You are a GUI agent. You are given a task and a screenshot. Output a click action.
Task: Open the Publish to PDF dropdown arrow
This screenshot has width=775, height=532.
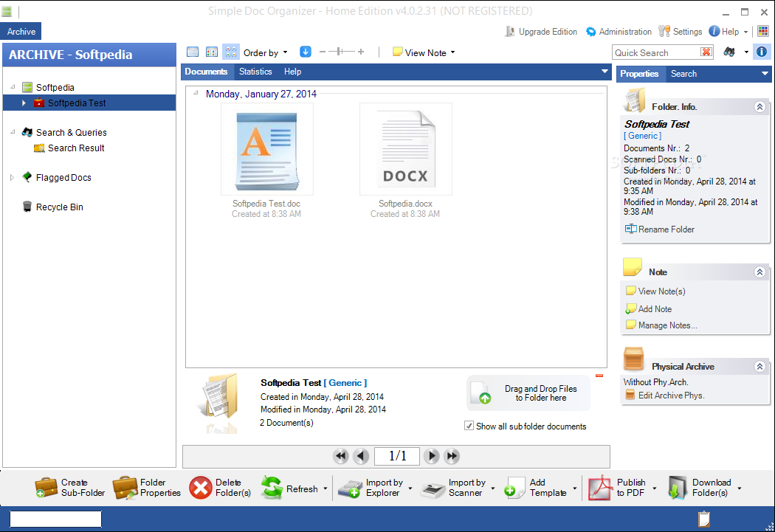tap(655, 488)
